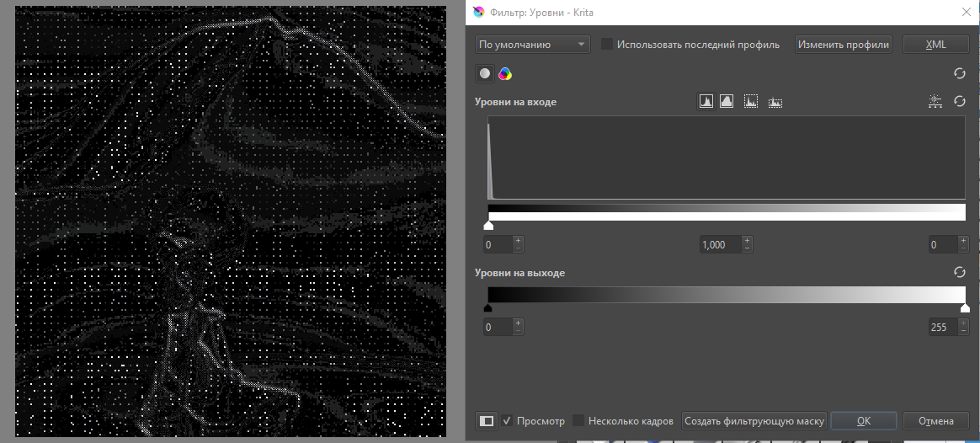
Task: Focus input black point value field
Action: pyautogui.click(x=498, y=244)
